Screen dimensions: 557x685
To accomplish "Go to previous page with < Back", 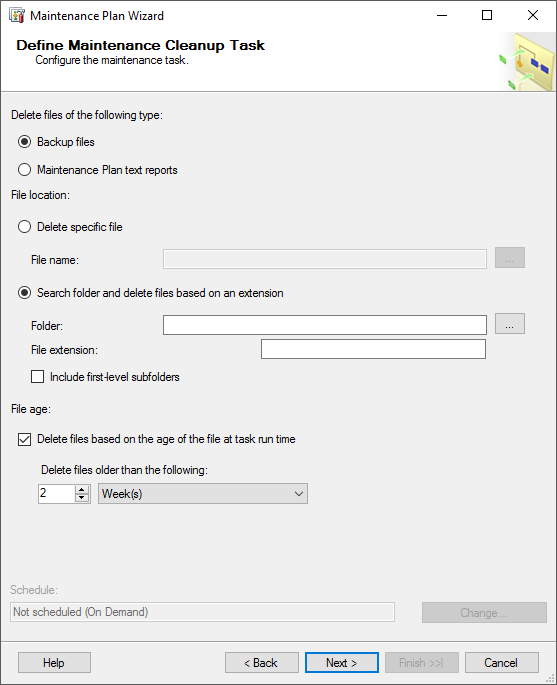I will [x=262, y=663].
